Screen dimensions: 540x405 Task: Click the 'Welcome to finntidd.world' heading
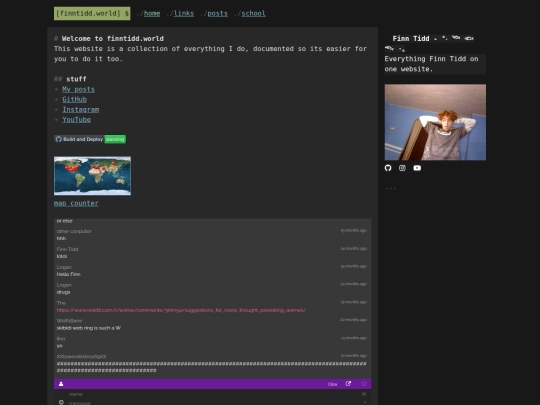pos(113,39)
